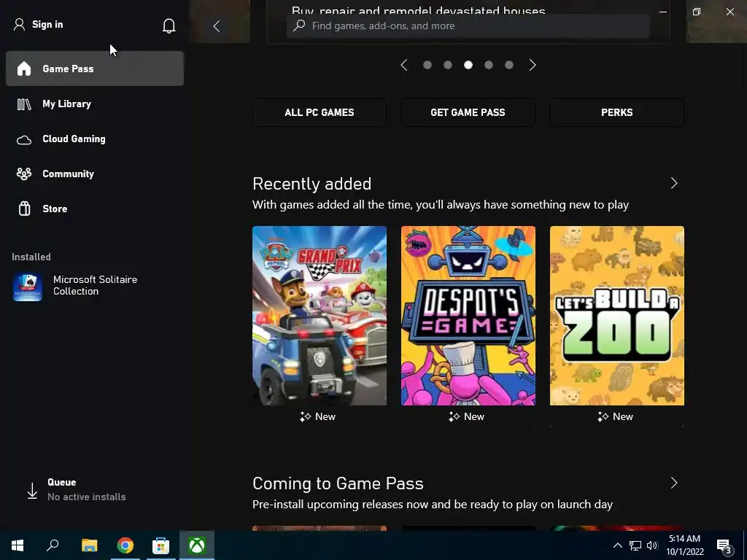Open volume control tray icon

[652, 545]
